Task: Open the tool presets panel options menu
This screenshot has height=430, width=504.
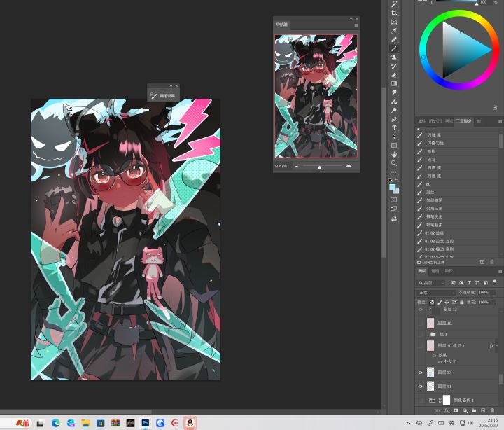Action: click(x=500, y=122)
